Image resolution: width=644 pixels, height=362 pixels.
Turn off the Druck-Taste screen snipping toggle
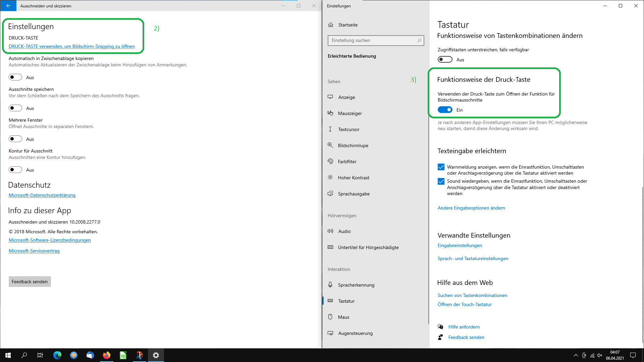[x=445, y=110]
